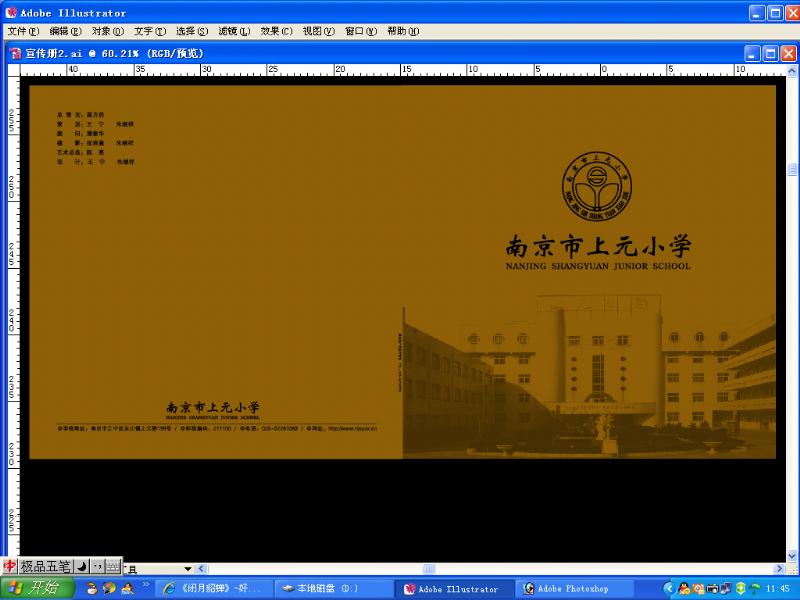Open the IME soft keyboard icon
Viewport: 800px width, 600px height.
113,566
